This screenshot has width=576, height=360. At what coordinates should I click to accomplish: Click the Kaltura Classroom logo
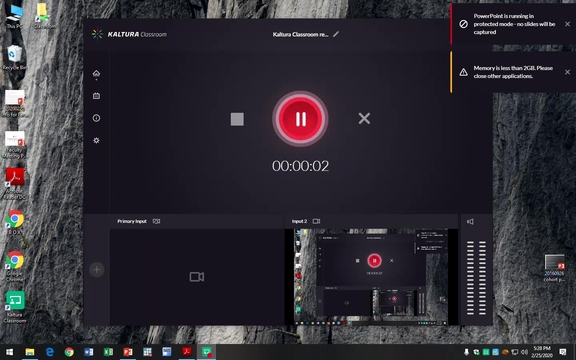pos(129,34)
